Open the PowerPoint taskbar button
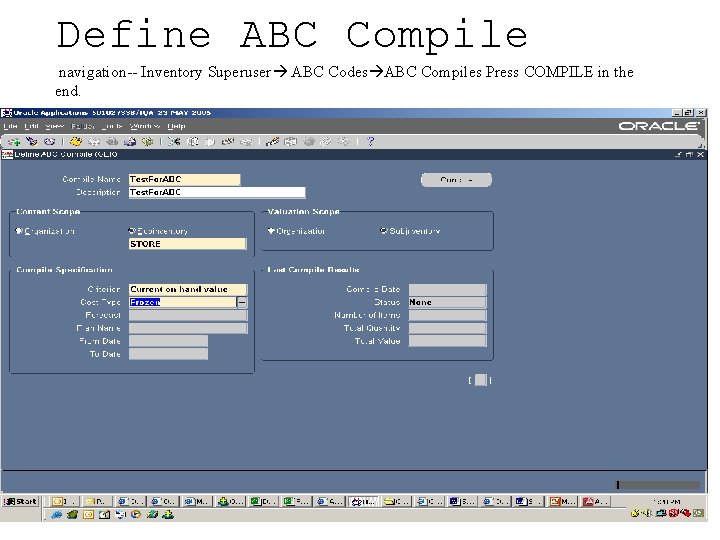The image size is (720, 540). tap(562, 501)
